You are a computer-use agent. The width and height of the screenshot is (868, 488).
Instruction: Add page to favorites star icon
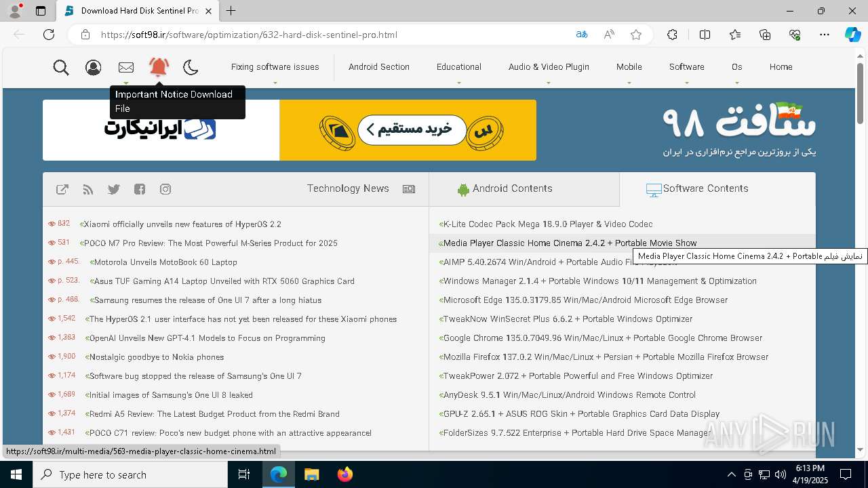tap(636, 35)
